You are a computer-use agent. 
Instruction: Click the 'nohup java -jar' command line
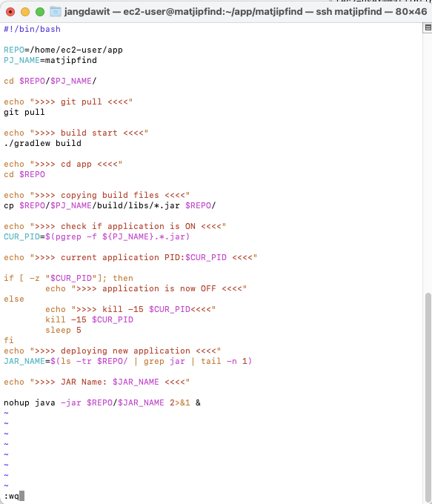tap(102, 402)
